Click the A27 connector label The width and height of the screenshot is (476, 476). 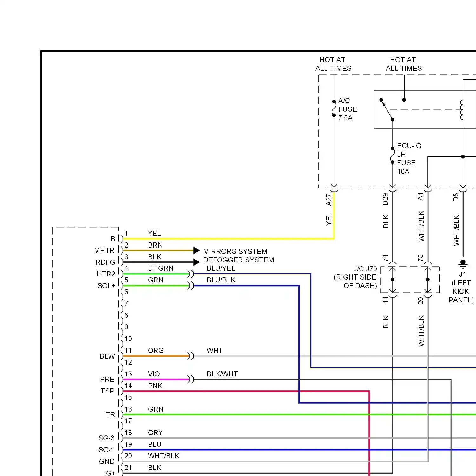tap(329, 200)
